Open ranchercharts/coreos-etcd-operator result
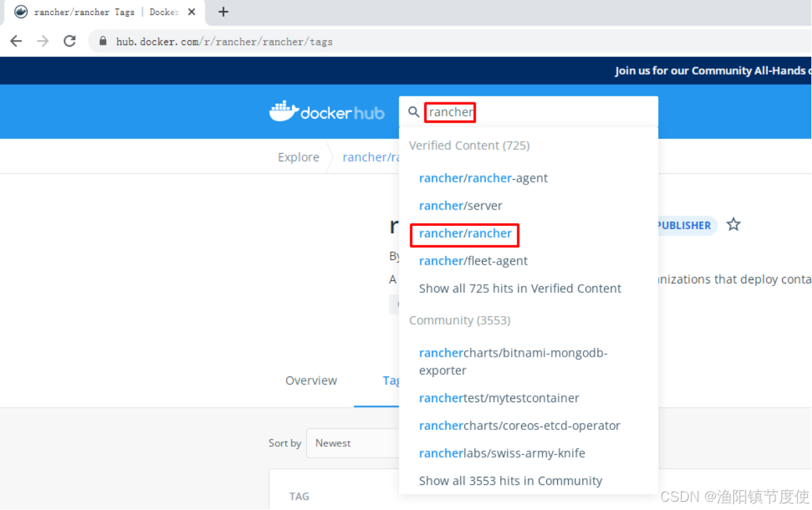The image size is (812, 510). tap(519, 425)
